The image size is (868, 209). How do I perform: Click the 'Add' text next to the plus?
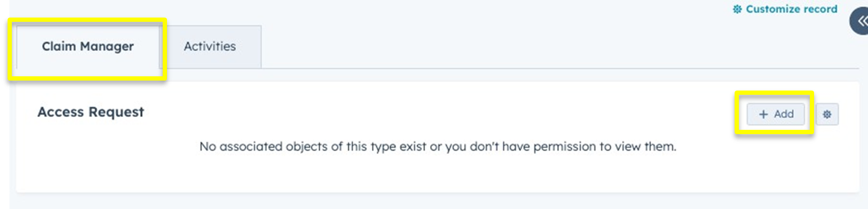coord(784,114)
